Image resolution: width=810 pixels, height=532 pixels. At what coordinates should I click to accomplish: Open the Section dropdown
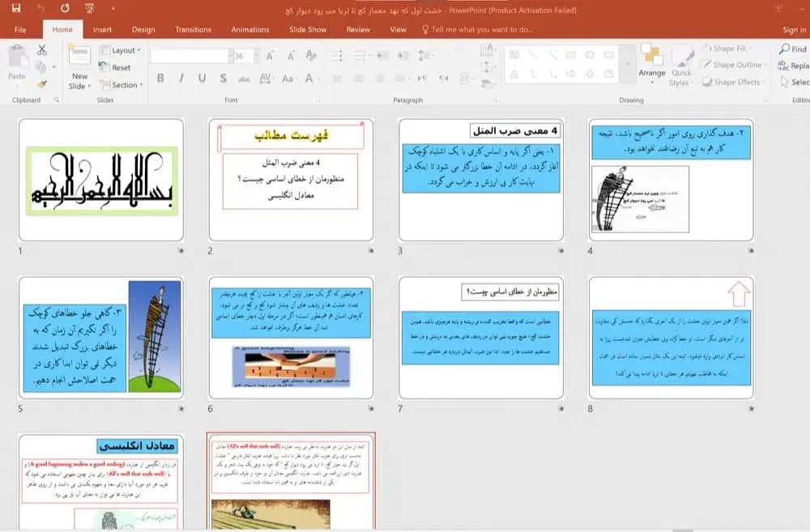click(121, 85)
